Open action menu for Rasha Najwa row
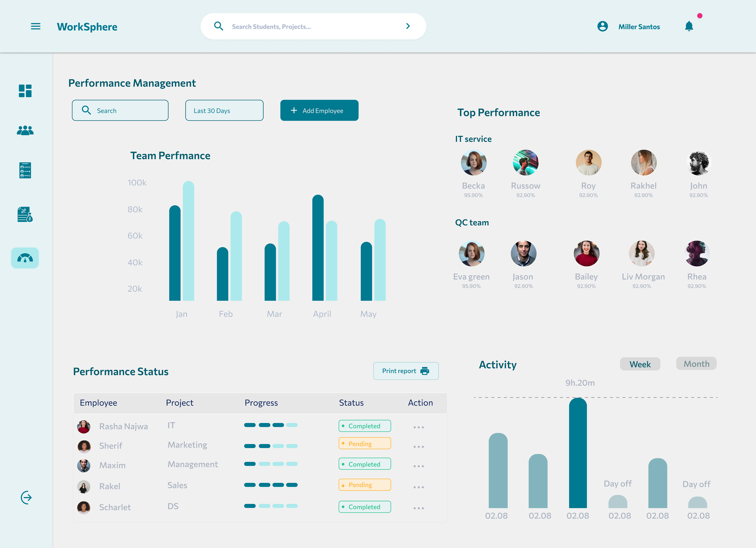The image size is (756, 548). tap(418, 427)
